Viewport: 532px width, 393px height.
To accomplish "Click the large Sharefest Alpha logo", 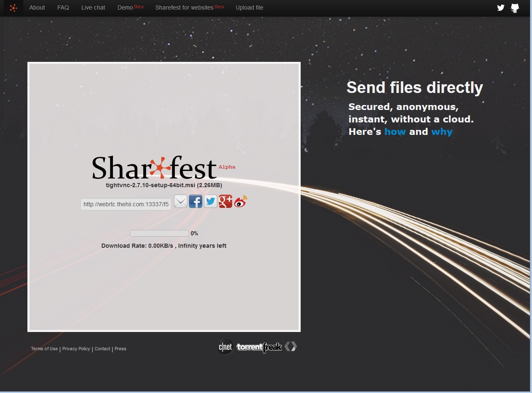I will click(x=164, y=168).
